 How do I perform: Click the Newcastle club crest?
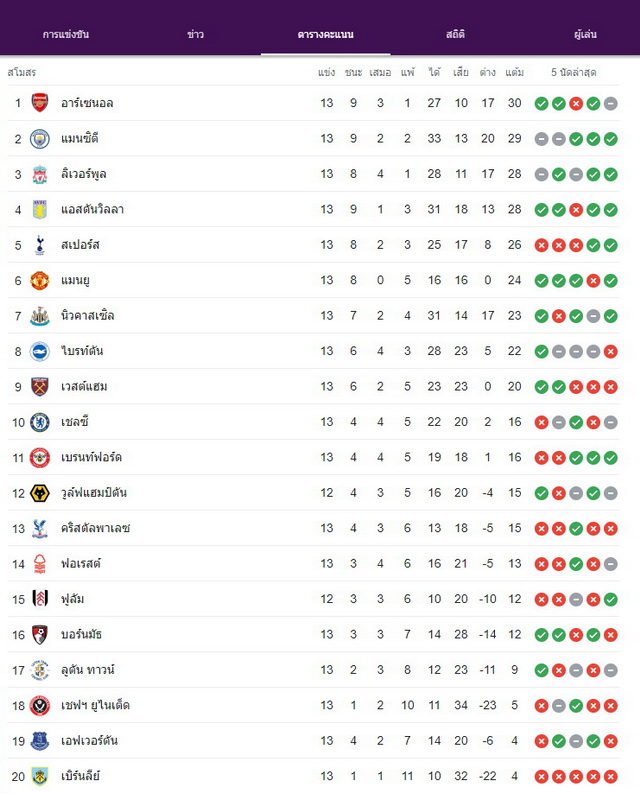pyautogui.click(x=39, y=316)
